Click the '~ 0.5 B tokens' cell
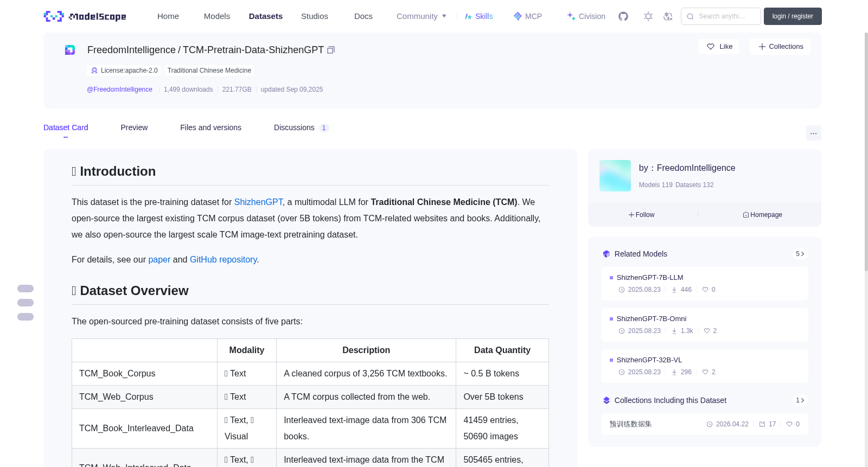The image size is (868, 467). pyautogui.click(x=502, y=374)
